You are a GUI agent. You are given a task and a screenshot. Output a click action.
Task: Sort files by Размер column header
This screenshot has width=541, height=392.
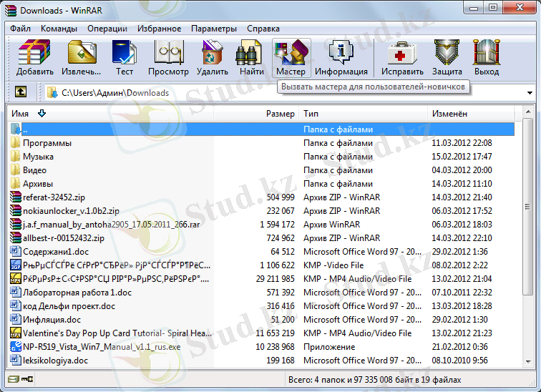coord(279,114)
